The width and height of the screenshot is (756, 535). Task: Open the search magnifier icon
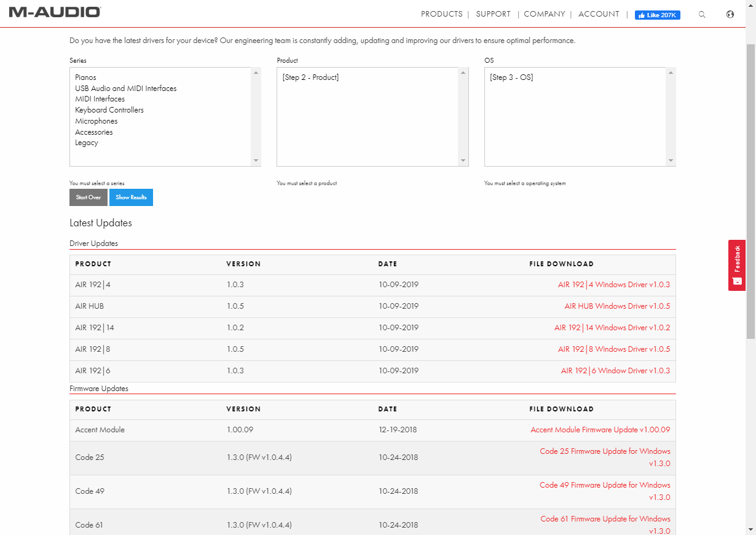[x=702, y=15]
